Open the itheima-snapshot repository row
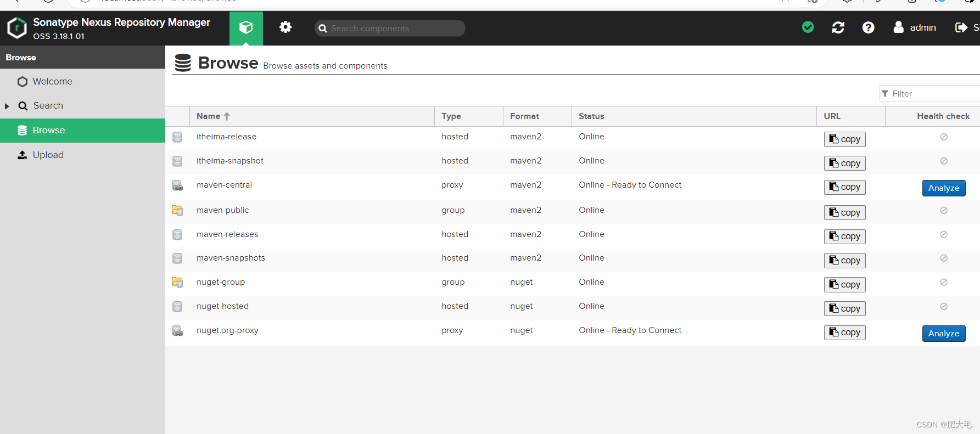 573,163
